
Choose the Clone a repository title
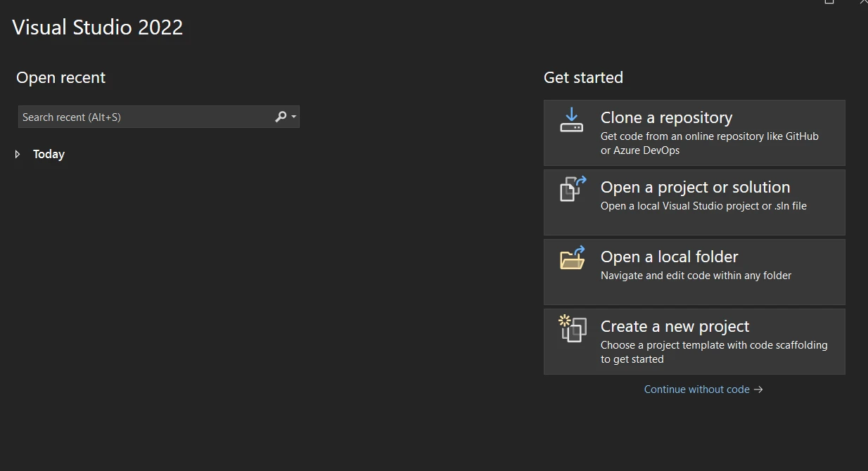[666, 117]
